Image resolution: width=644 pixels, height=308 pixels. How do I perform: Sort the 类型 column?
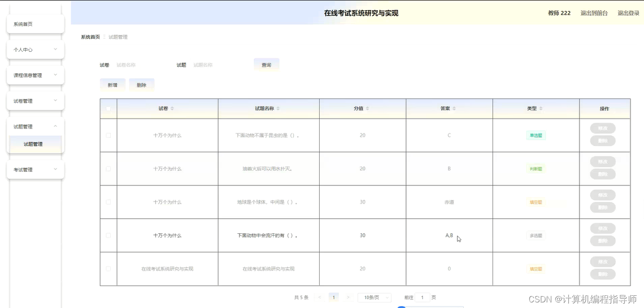(540, 108)
